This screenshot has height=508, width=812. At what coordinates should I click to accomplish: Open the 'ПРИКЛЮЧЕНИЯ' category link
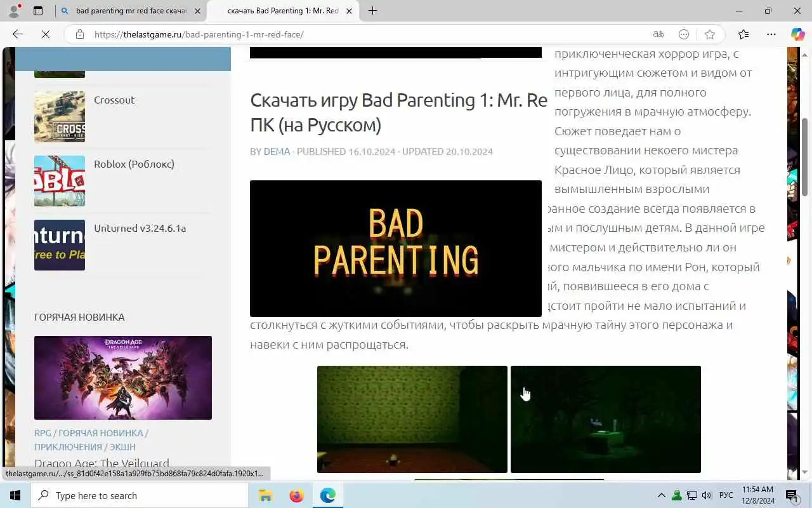(68, 447)
